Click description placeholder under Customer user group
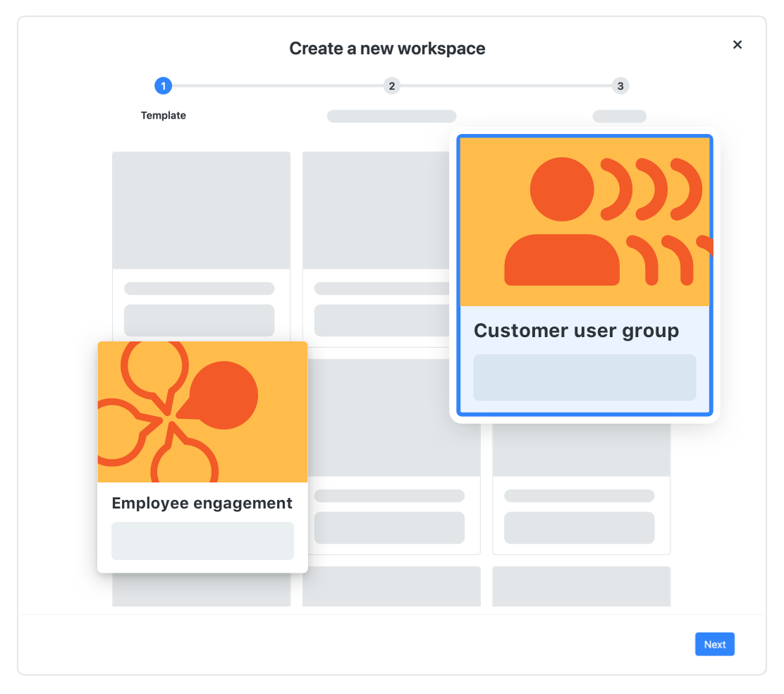The image size is (784, 694). pyautogui.click(x=584, y=377)
